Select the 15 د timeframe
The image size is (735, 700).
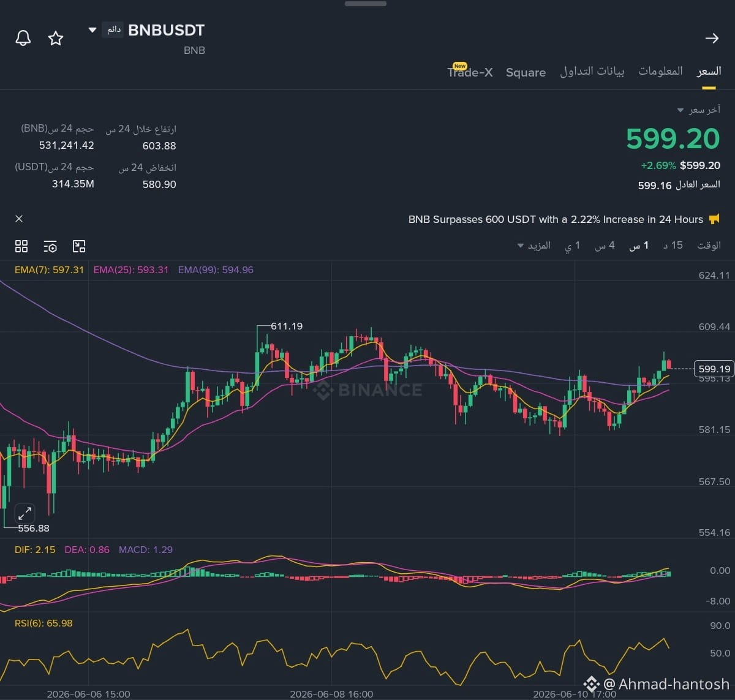tap(673, 246)
